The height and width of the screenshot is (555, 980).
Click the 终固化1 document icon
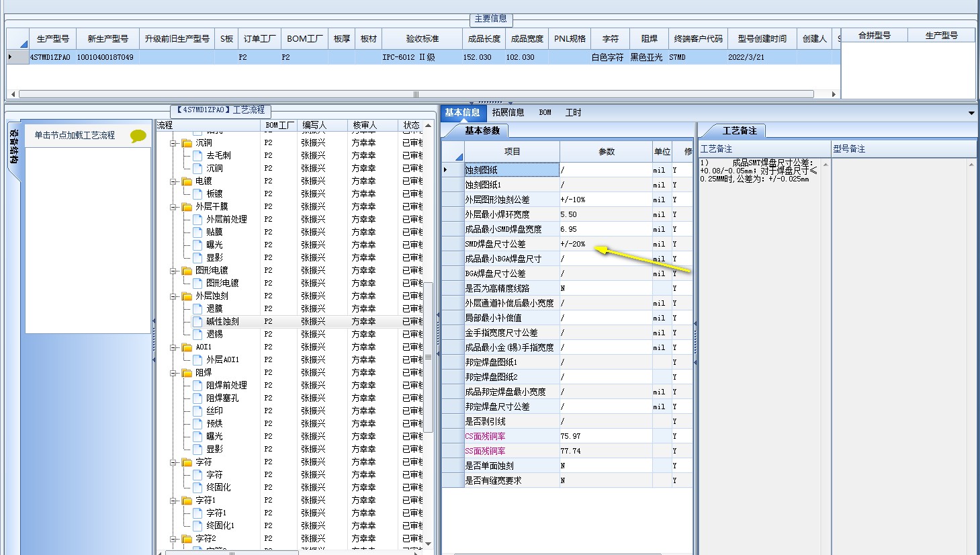[197, 525]
